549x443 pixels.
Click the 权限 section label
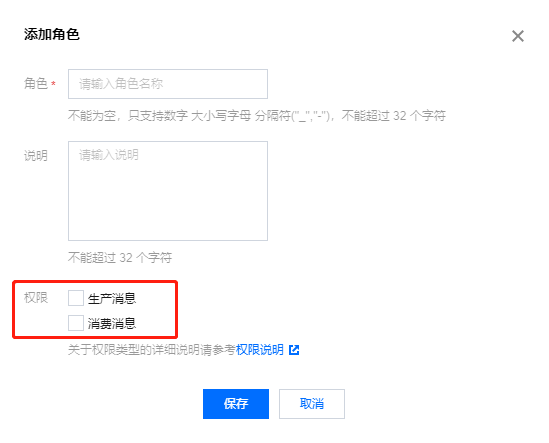36,298
